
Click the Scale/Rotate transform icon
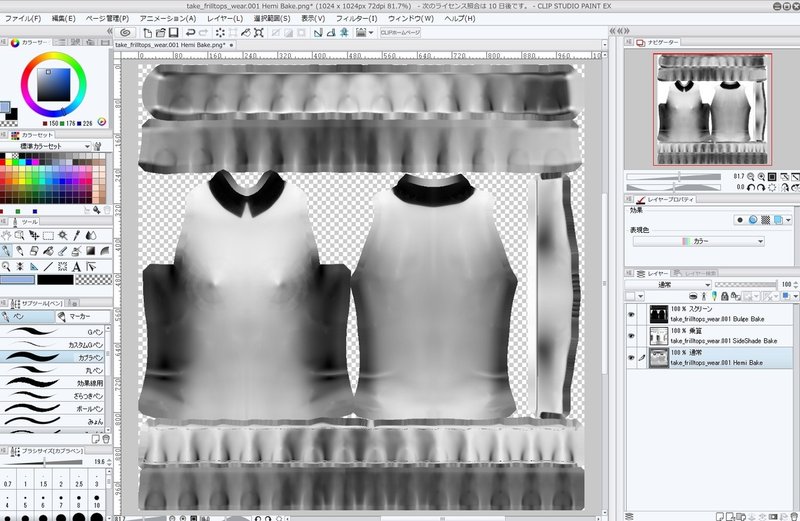[x=259, y=33]
